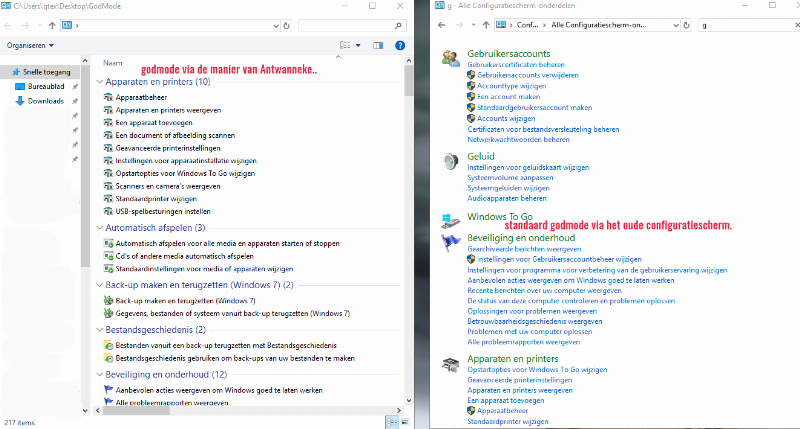
Task: Click the search magnifier icon in GodMode window
Action: pos(398,26)
